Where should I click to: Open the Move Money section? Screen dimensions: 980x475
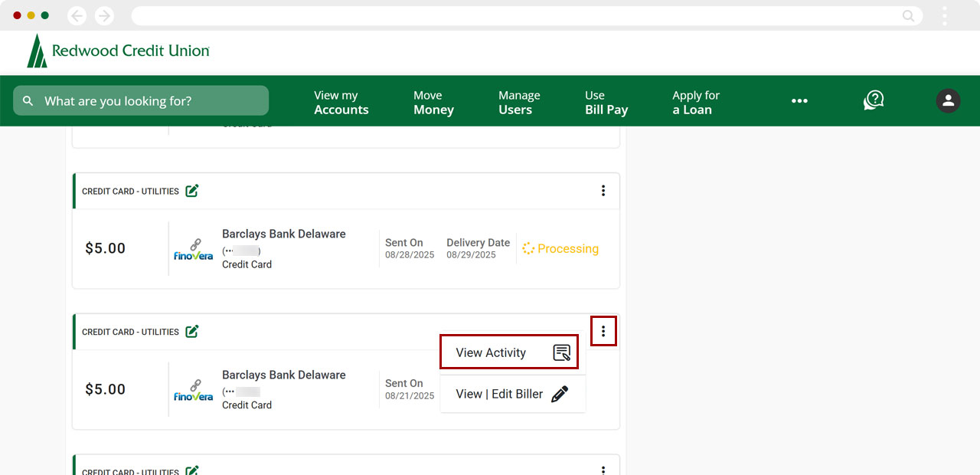433,100
